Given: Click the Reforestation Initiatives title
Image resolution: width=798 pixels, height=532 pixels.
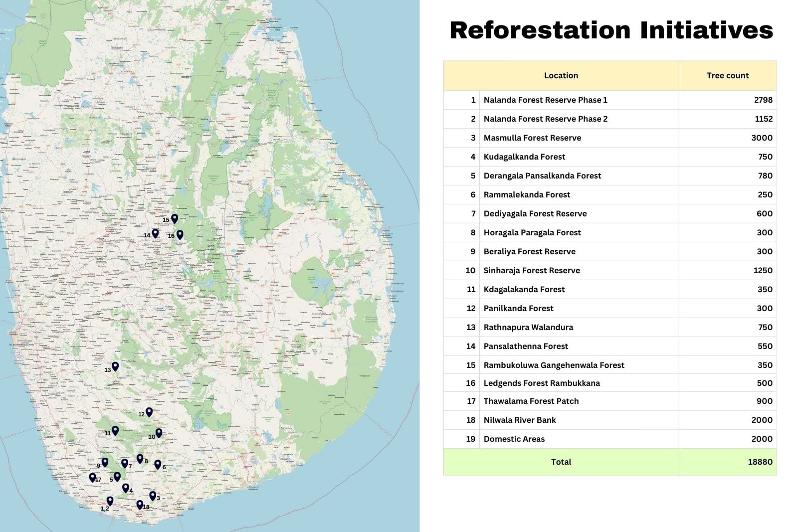Looking at the screenshot, I should click(611, 30).
